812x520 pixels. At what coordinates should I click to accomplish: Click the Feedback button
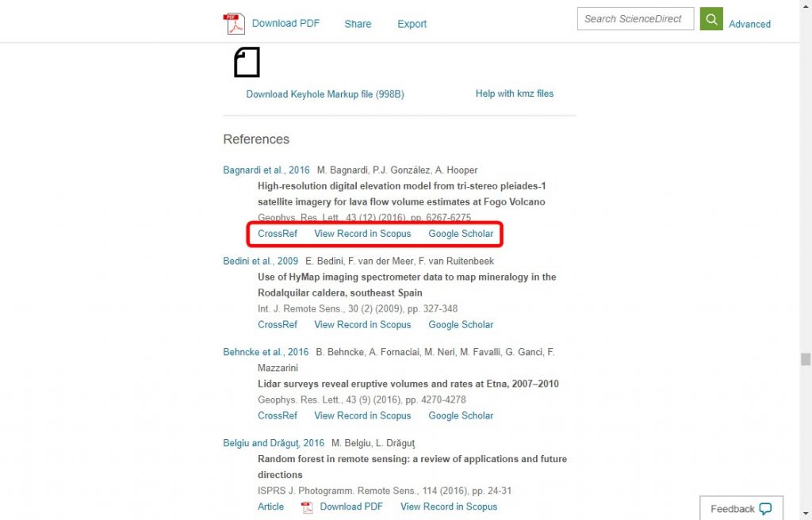click(741, 508)
